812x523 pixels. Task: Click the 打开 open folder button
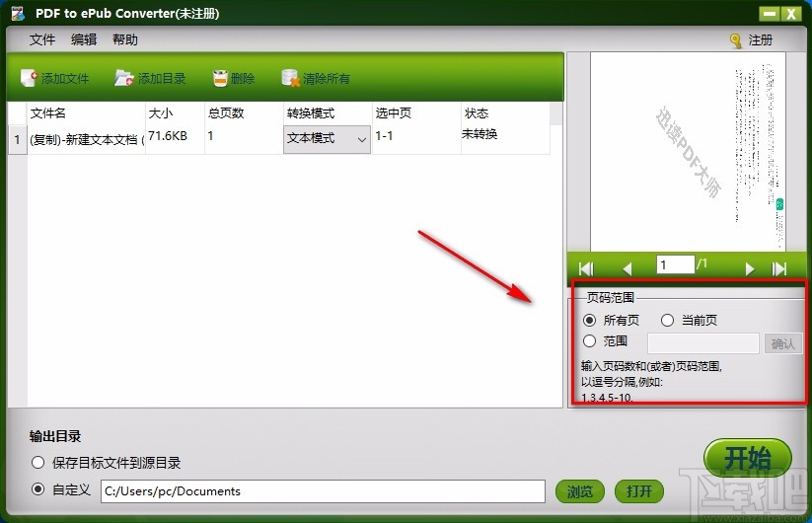639,491
